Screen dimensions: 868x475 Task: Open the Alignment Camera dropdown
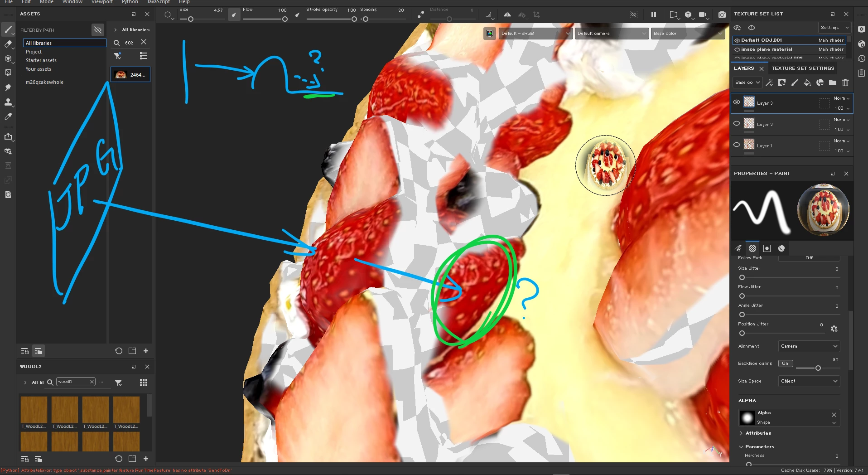[x=809, y=346]
